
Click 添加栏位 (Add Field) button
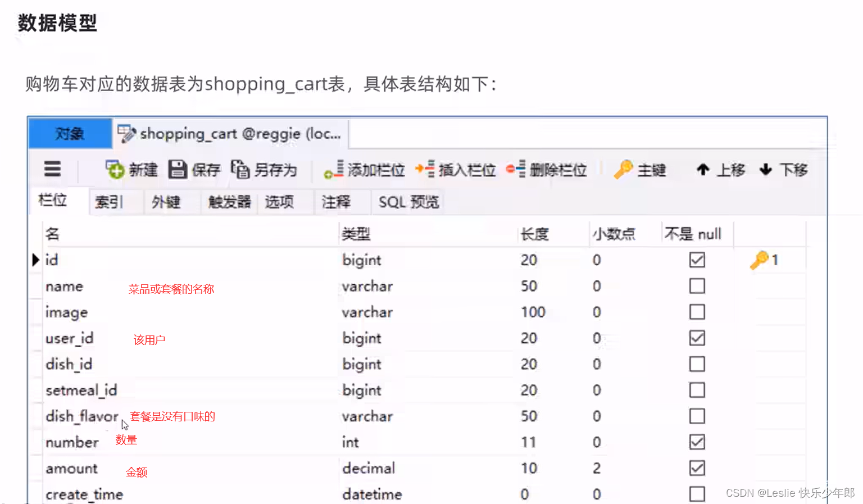click(365, 170)
